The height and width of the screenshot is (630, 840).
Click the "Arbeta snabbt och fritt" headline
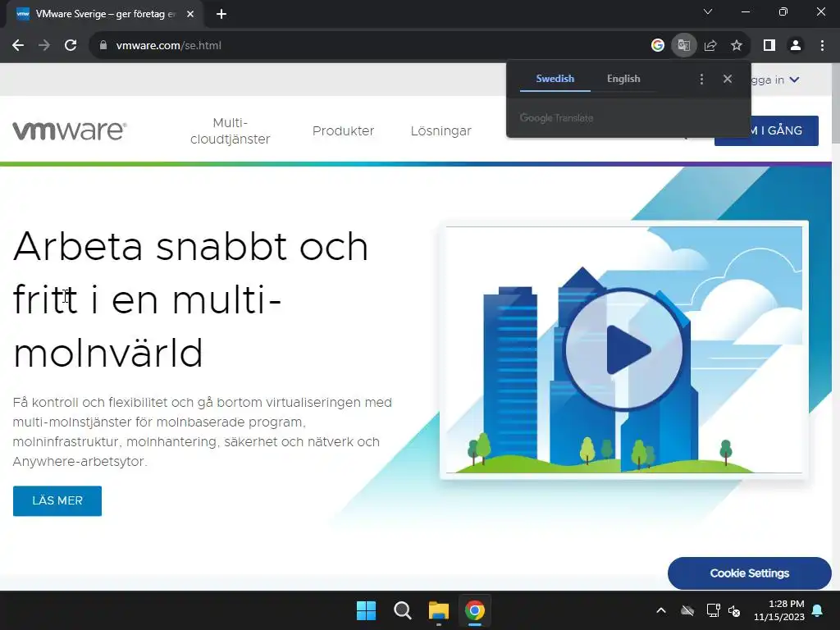(x=190, y=299)
